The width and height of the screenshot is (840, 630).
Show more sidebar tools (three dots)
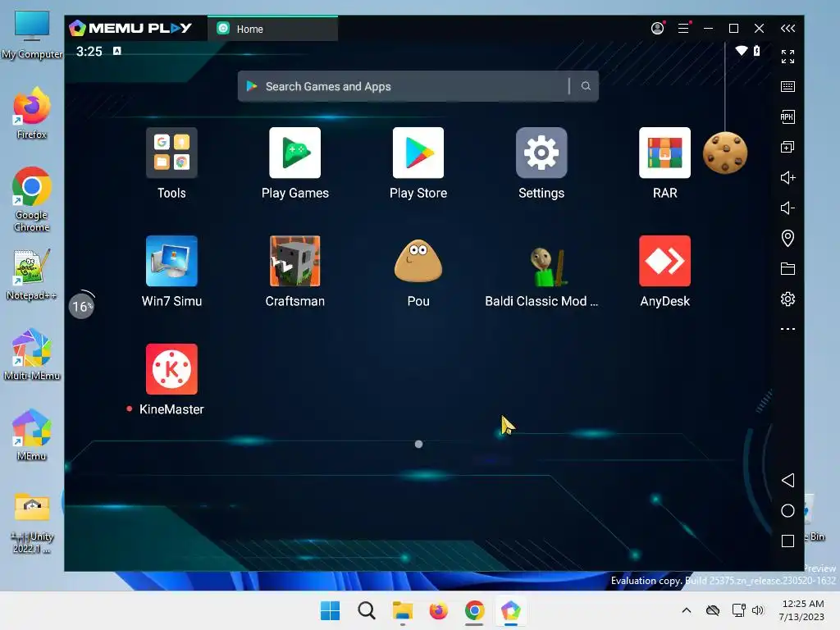(x=787, y=329)
